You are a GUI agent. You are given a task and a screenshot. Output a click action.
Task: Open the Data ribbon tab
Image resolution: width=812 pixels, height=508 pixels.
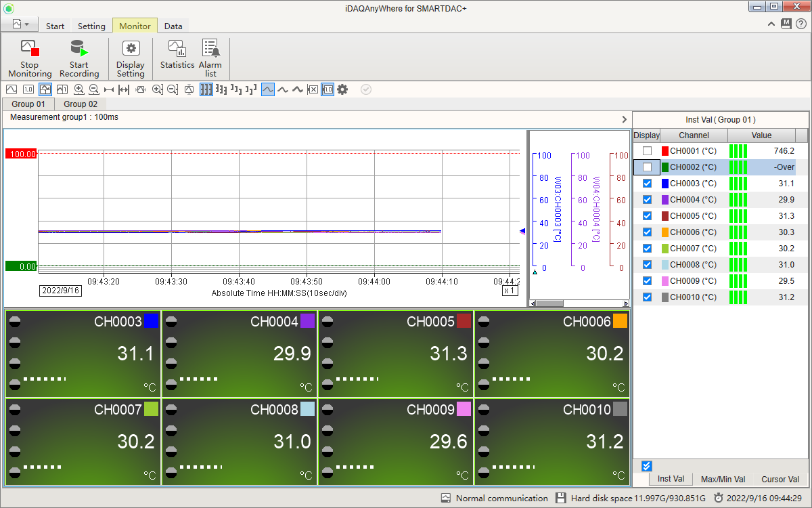[x=173, y=26]
